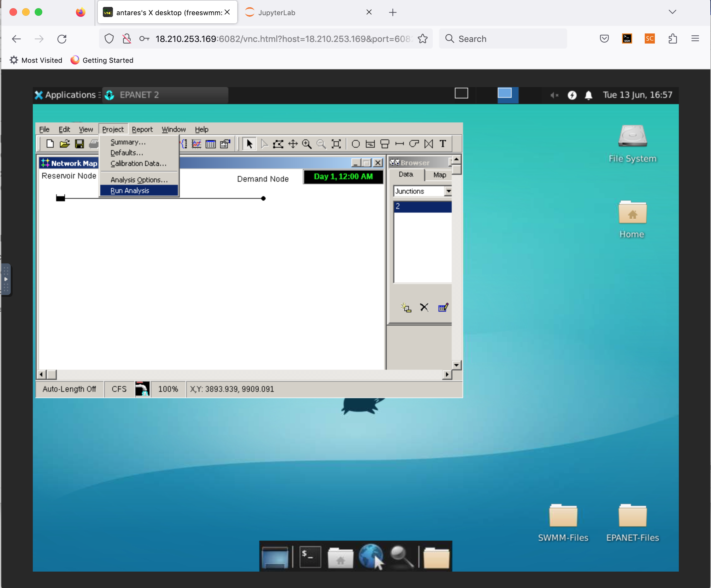The image size is (711, 588).
Task: Open the Junctions category dropdown
Action: [448, 191]
